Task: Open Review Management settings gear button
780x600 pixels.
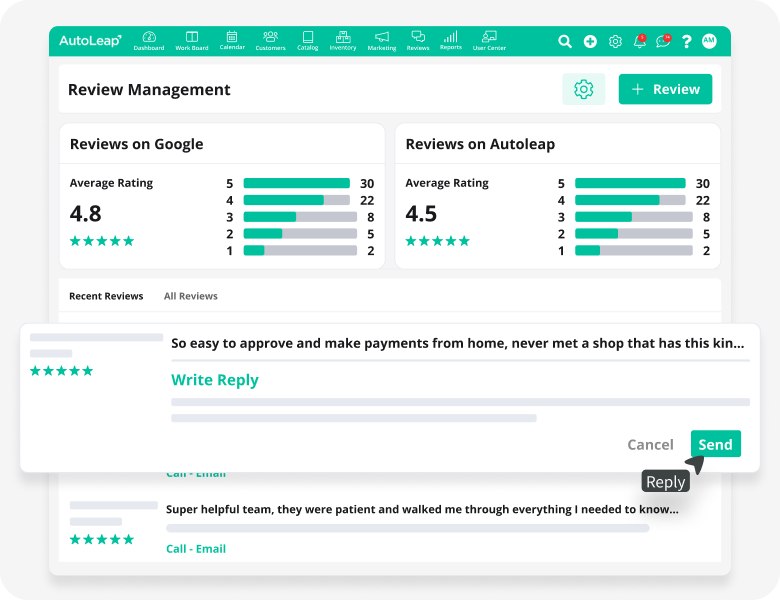Action: [x=583, y=89]
